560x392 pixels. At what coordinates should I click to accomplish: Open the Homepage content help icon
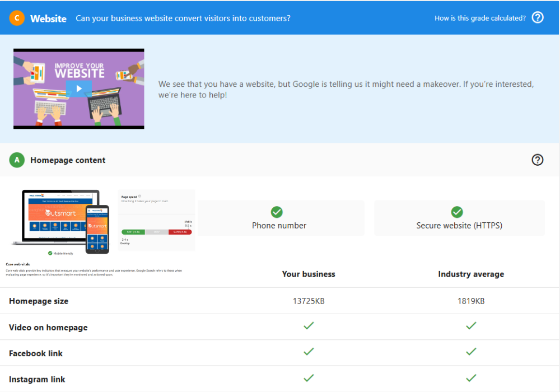[x=538, y=160]
